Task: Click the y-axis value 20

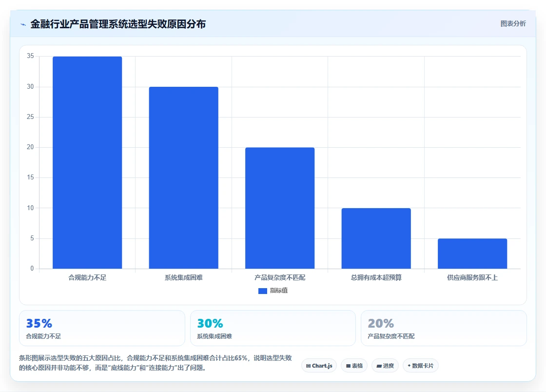Action: click(x=30, y=147)
